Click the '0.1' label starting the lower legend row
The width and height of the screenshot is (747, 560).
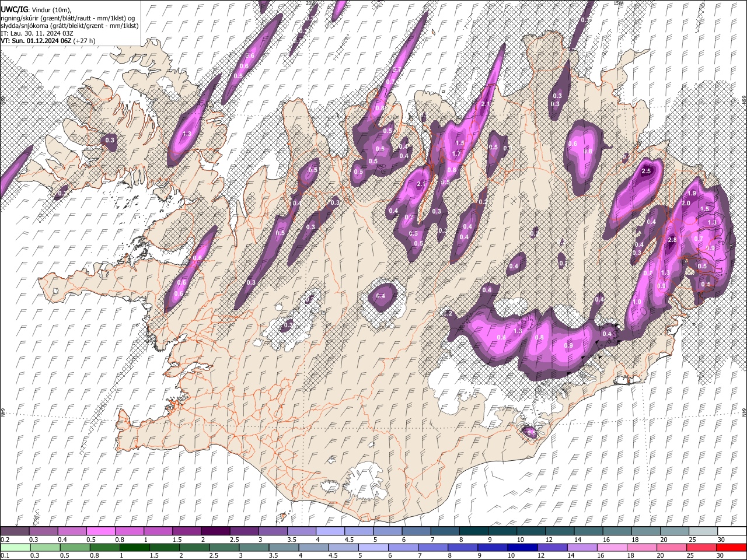(5, 556)
